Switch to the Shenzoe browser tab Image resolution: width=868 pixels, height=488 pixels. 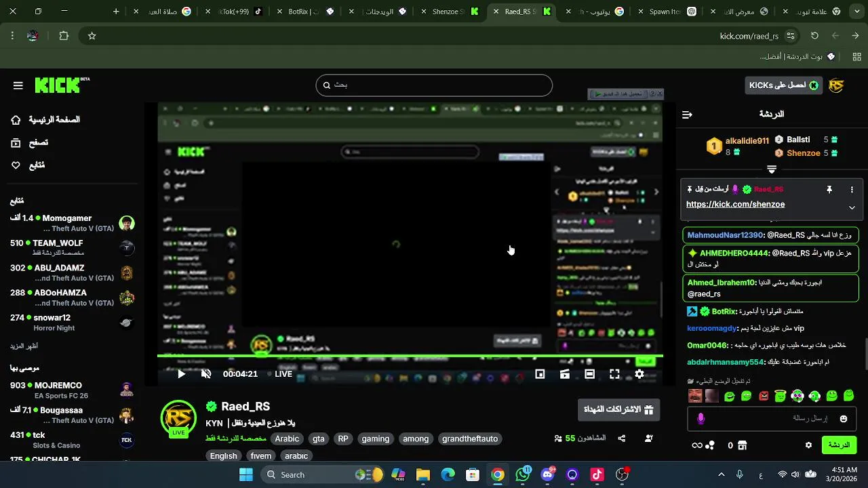pyautogui.click(x=449, y=12)
